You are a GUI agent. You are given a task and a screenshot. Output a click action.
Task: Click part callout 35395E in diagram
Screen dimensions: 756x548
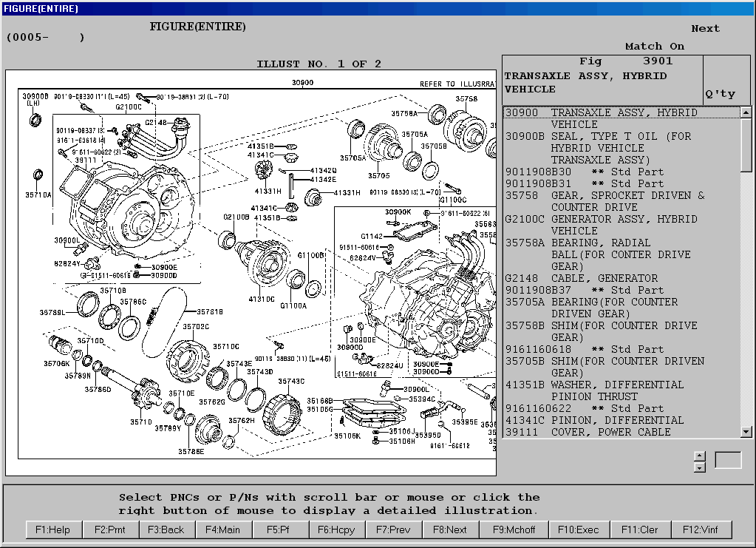pyautogui.click(x=465, y=422)
